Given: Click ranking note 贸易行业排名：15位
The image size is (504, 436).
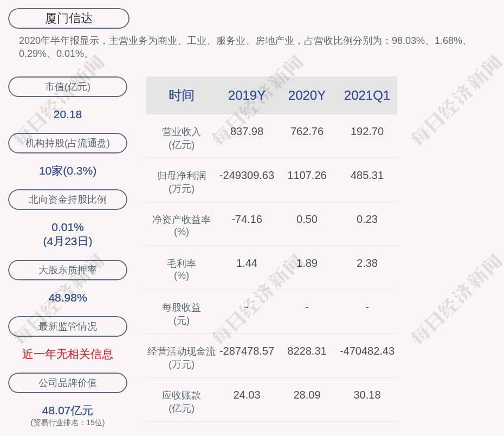Looking at the screenshot, I should 68,422.
